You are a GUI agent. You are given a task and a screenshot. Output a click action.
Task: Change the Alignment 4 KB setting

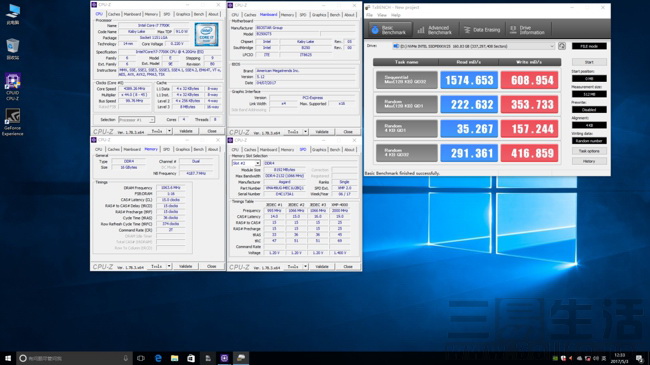point(589,125)
